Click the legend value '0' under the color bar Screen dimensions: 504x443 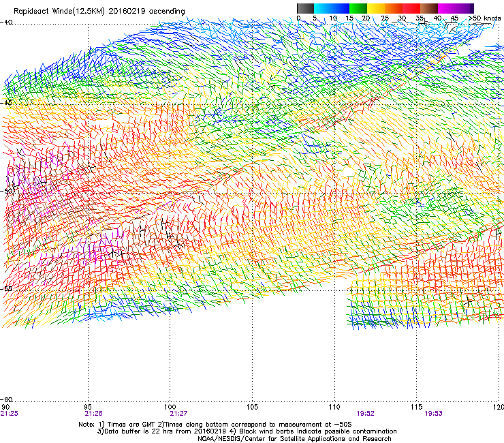(298, 18)
